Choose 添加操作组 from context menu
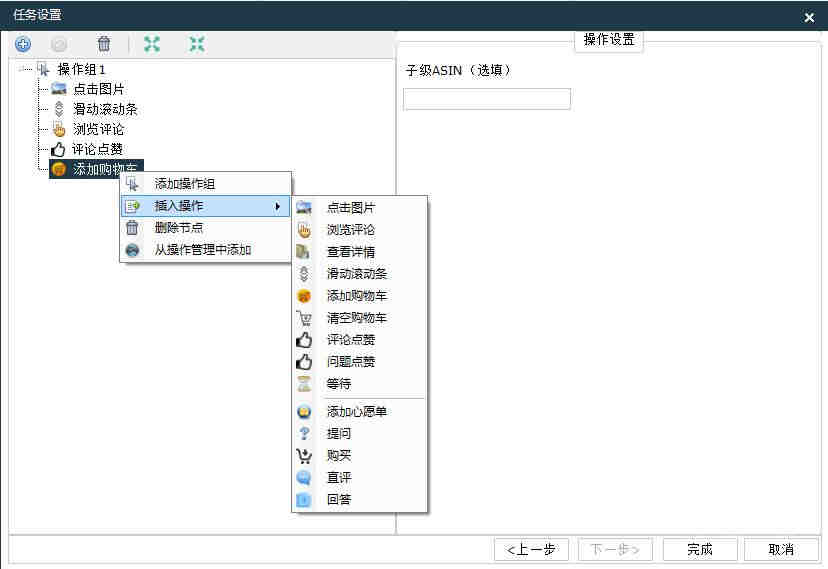Screen dimensions: 828x569 [206, 184]
